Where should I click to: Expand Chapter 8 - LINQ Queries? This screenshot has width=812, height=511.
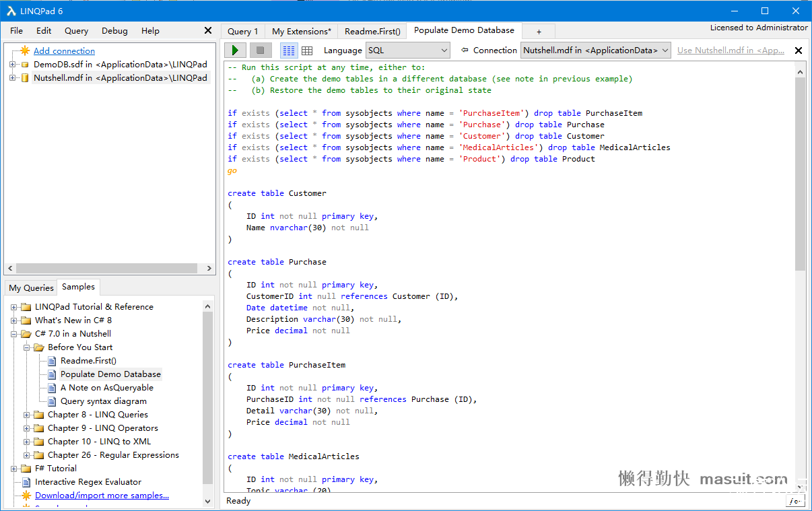coord(26,415)
